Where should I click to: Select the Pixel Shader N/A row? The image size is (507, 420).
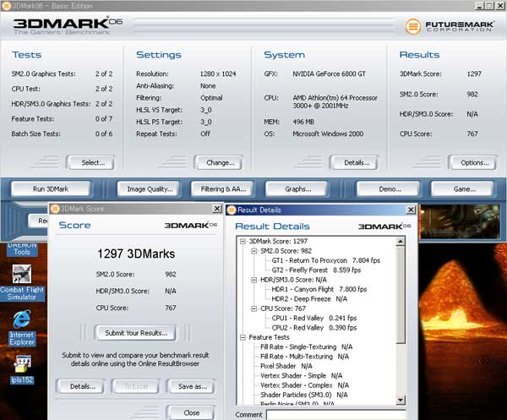[286, 366]
